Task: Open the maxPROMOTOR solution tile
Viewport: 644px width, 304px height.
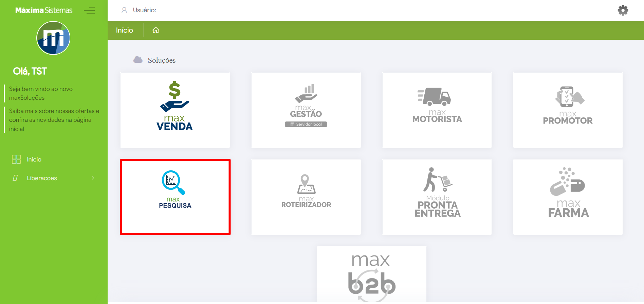Action: pos(568,110)
